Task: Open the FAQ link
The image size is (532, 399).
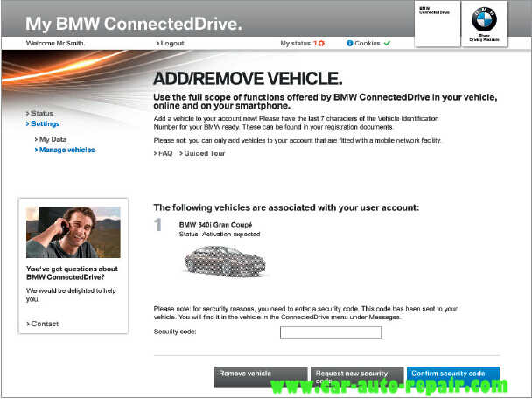Action: (164, 153)
